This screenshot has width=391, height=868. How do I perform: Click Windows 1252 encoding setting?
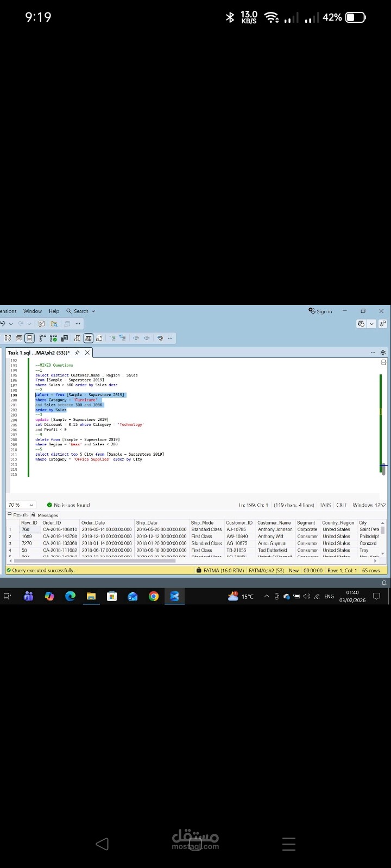tap(369, 505)
